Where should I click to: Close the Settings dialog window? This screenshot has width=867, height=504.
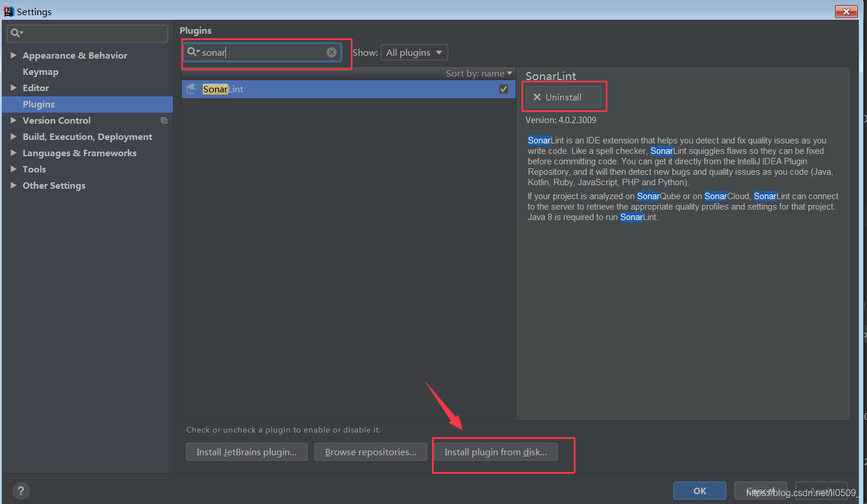coord(846,12)
